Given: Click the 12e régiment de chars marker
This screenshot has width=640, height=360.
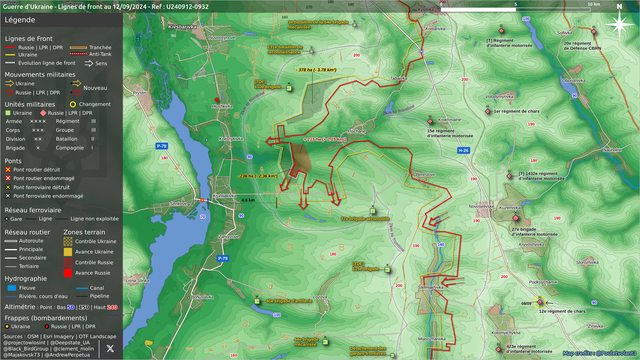Looking at the screenshot, I should (540, 302).
